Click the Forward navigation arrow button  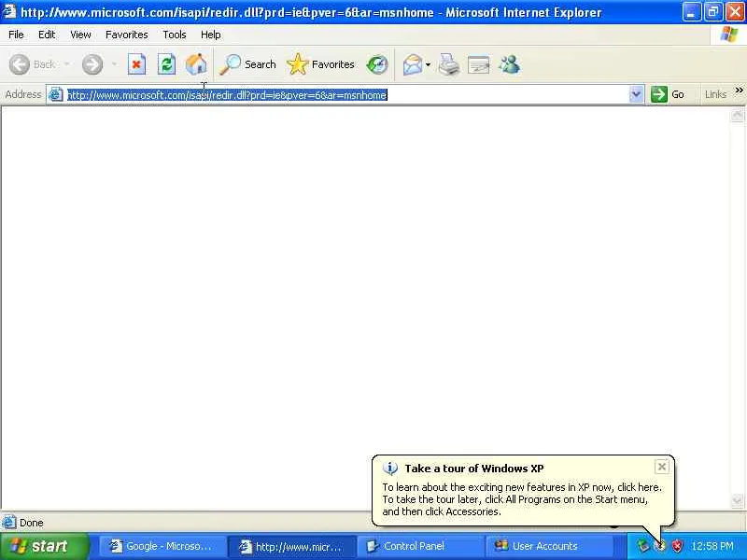click(92, 64)
